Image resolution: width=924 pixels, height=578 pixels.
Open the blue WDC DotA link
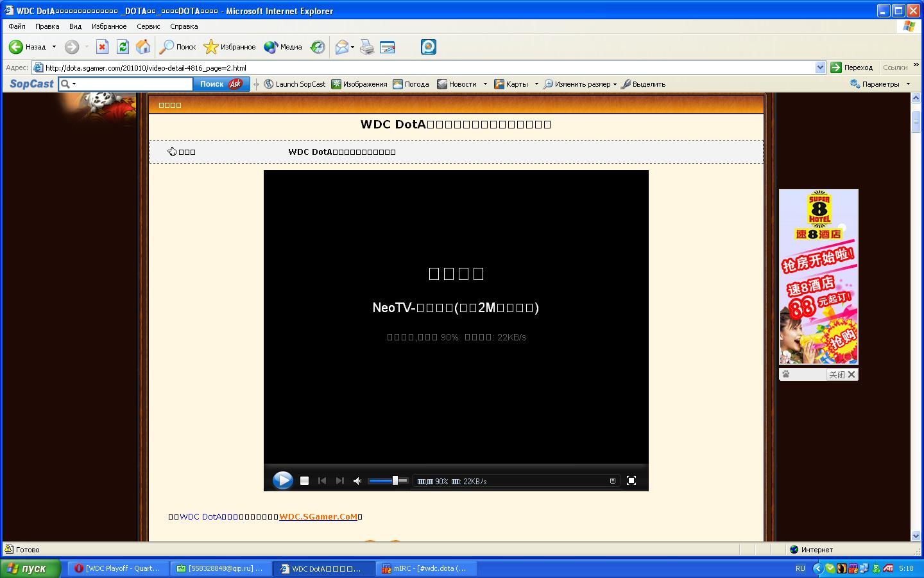pyautogui.click(x=209, y=516)
